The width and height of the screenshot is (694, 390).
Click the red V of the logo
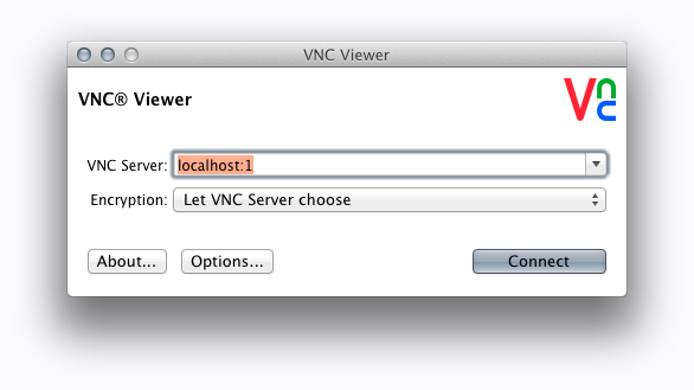579,100
